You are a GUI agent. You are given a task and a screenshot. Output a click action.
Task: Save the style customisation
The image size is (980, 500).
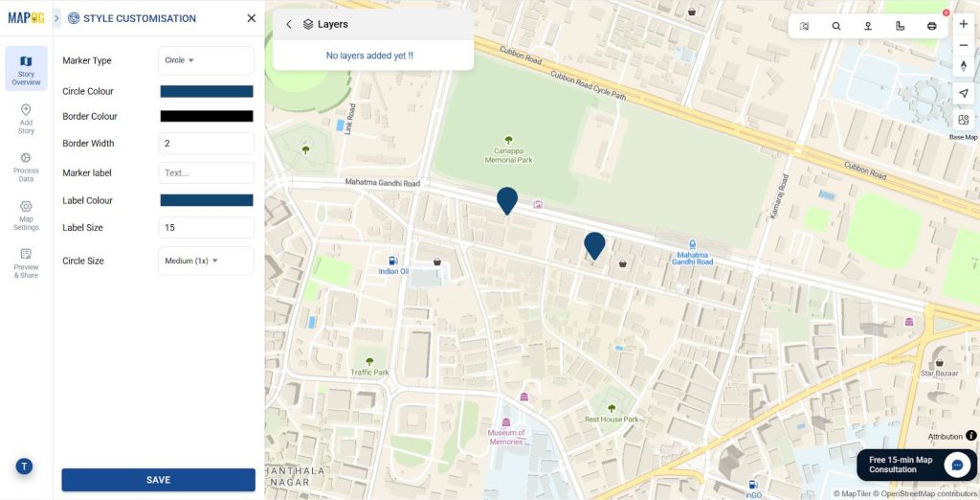tap(158, 480)
